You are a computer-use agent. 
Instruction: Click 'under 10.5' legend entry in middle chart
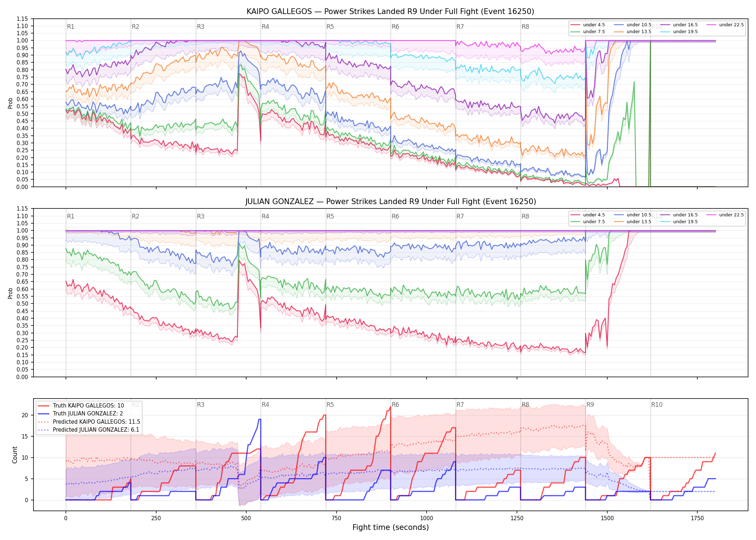[633, 215]
